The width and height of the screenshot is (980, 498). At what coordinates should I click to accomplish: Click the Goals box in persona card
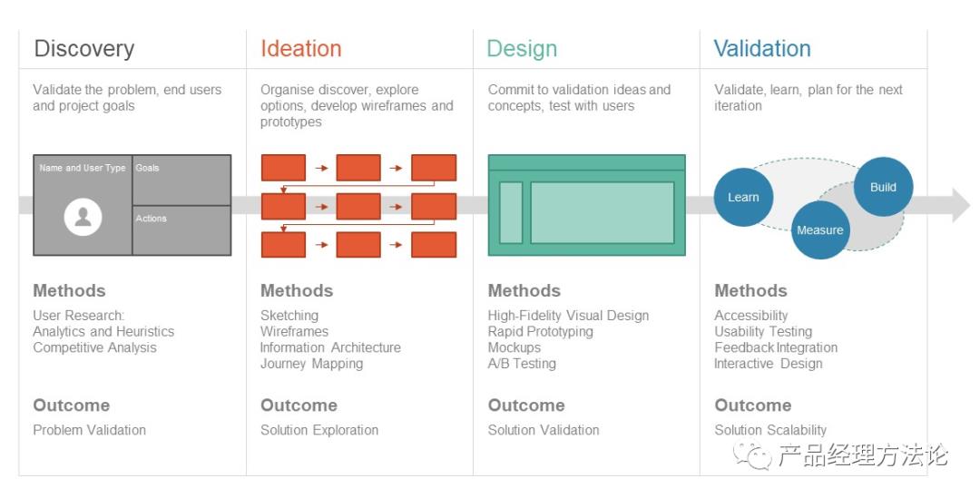pyautogui.click(x=181, y=180)
